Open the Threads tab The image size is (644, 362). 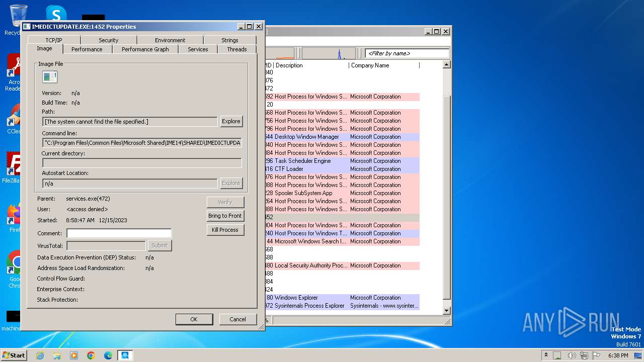[236, 49]
